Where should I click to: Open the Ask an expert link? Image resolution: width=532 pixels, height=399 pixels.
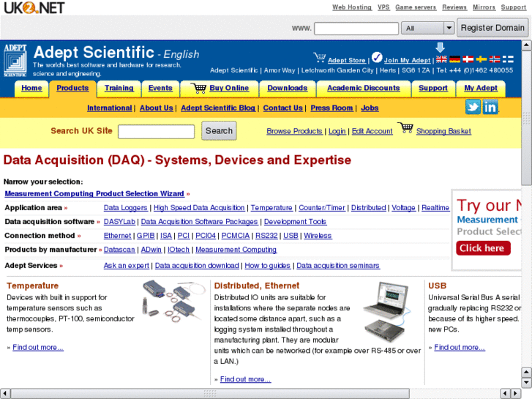tap(126, 265)
